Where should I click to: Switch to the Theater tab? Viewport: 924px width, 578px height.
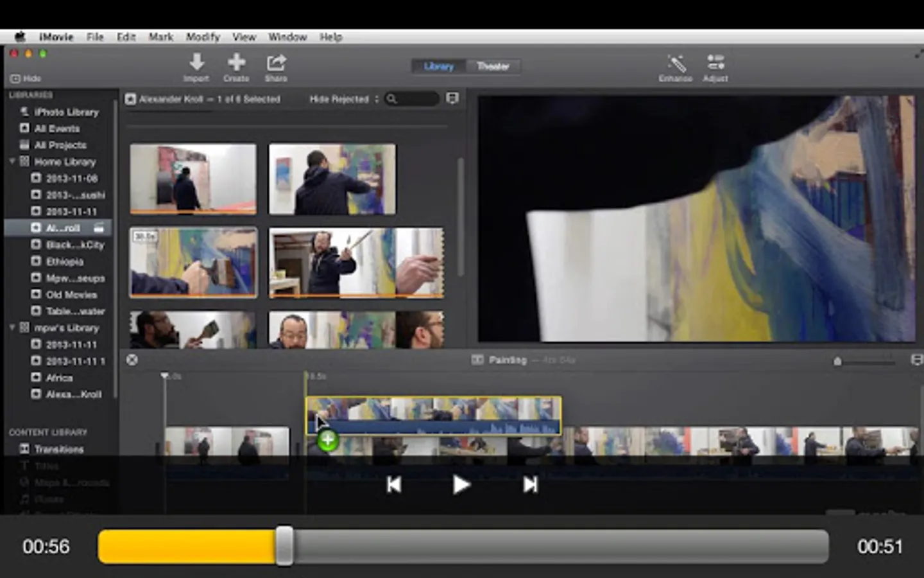[x=493, y=66]
